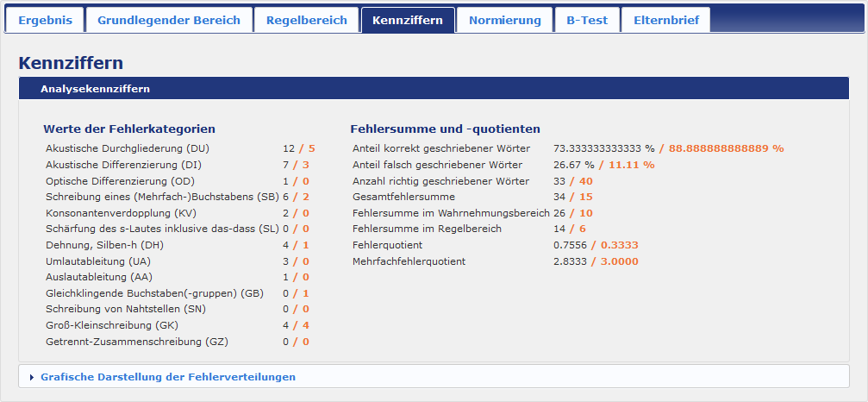Go to the Normierung tab
868x402 pixels.
[504, 20]
